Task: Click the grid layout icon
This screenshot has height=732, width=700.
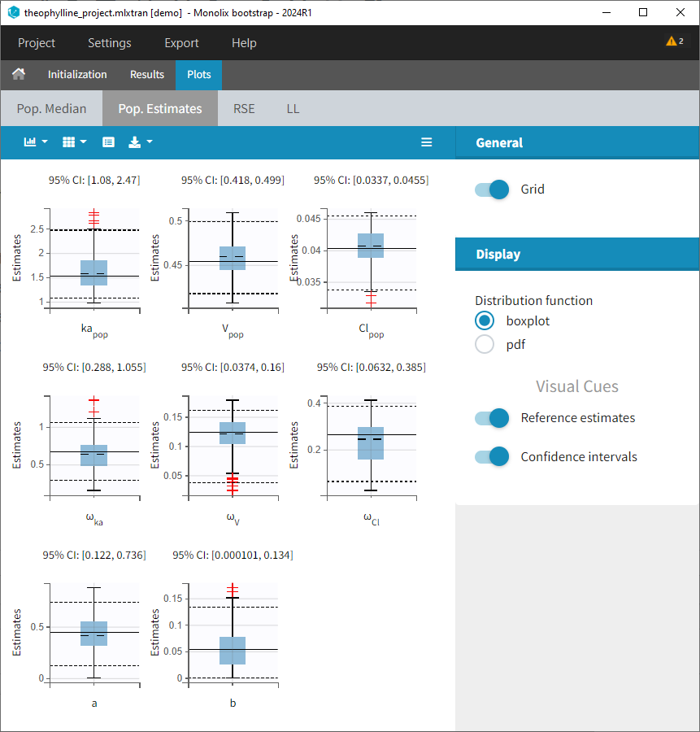Action: point(69,142)
